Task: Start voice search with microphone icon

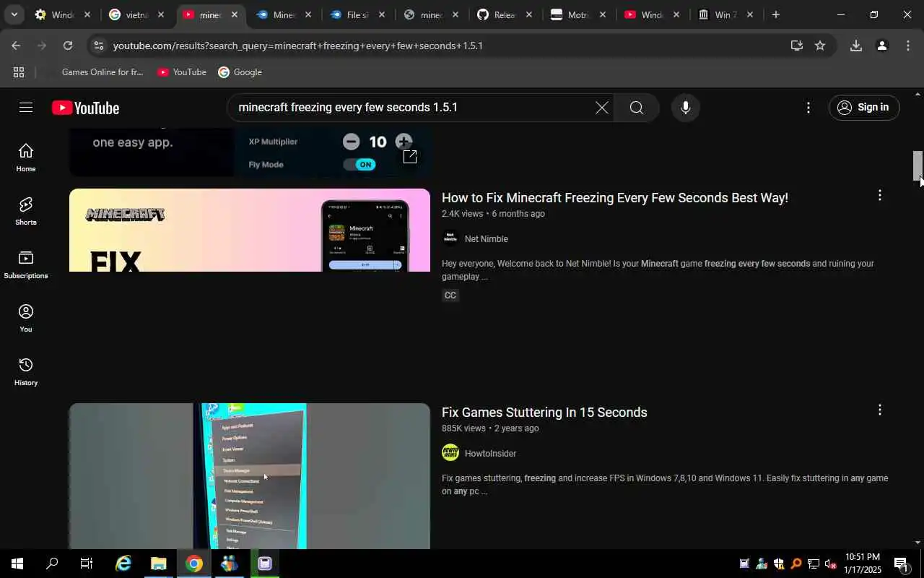Action: (685, 108)
